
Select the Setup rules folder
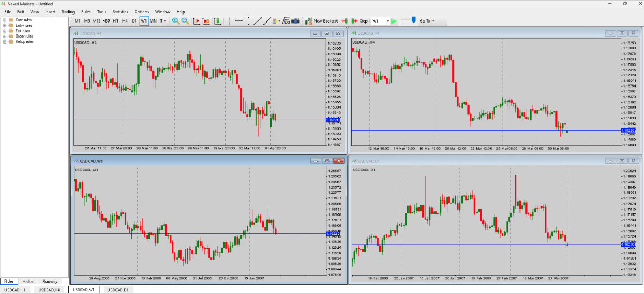pyautogui.click(x=24, y=41)
